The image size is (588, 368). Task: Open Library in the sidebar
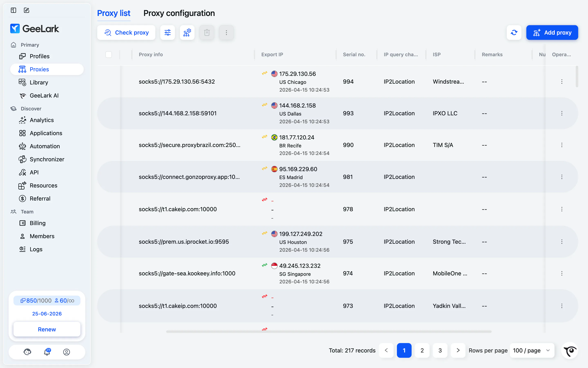tap(47, 83)
